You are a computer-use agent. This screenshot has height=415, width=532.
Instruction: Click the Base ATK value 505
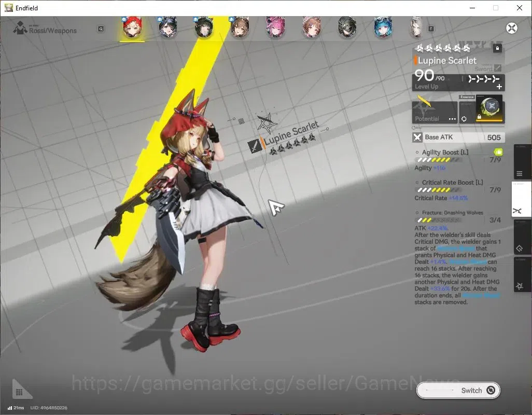pos(494,137)
